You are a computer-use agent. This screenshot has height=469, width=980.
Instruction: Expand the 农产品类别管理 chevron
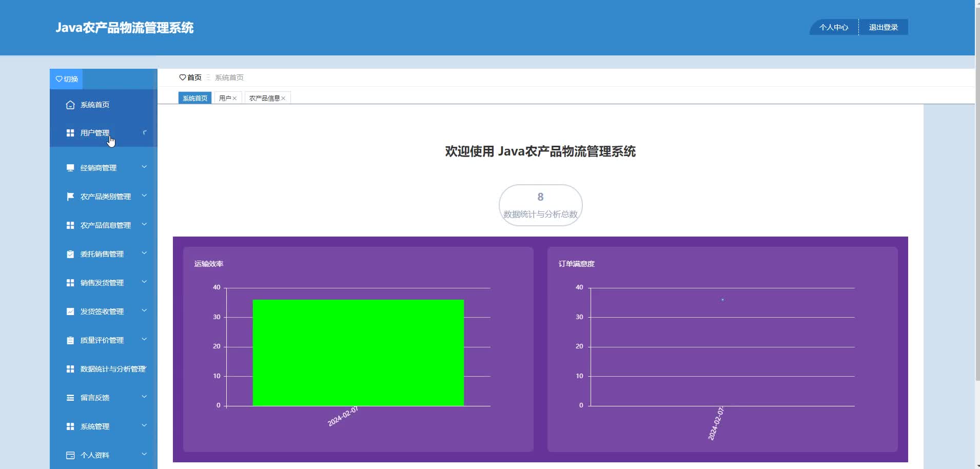(x=144, y=196)
